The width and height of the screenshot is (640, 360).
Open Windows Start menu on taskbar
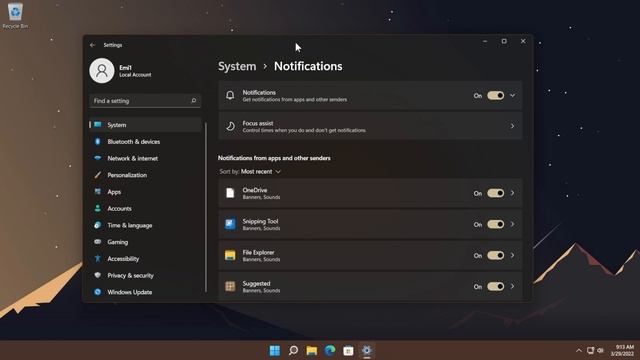click(275, 351)
